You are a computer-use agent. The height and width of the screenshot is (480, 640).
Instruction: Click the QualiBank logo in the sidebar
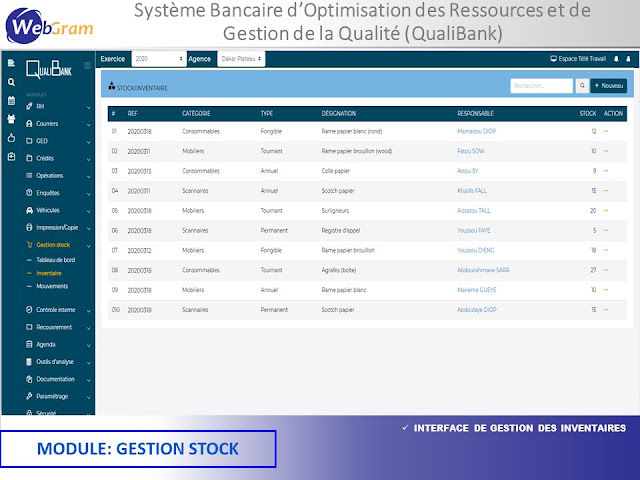[x=49, y=69]
